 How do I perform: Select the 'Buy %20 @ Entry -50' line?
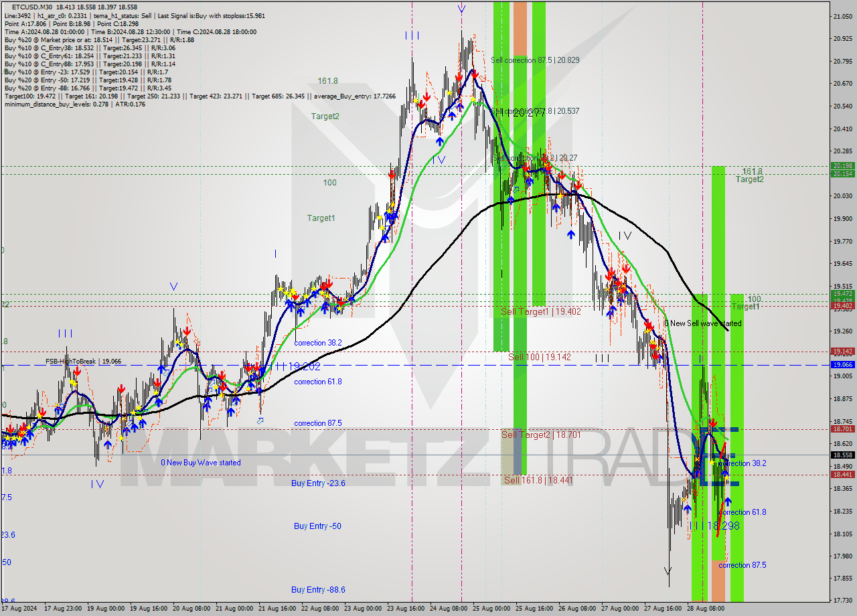click(88, 80)
